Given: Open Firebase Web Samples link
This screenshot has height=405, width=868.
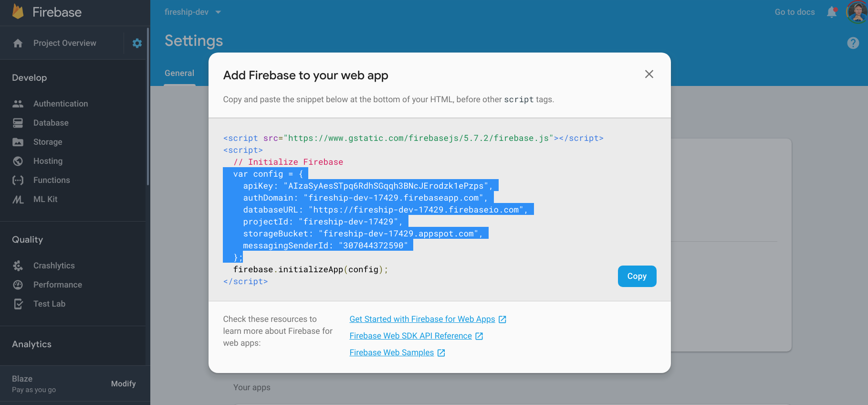Looking at the screenshot, I should (392, 352).
